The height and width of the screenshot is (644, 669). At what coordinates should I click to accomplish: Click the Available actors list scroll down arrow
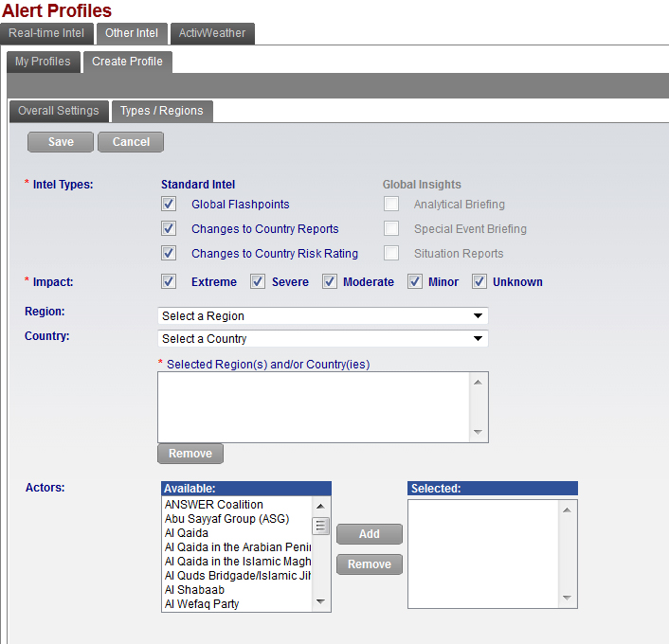(321, 602)
